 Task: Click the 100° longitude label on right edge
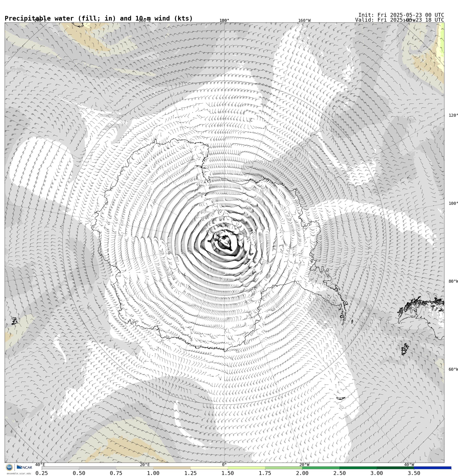click(453, 203)
